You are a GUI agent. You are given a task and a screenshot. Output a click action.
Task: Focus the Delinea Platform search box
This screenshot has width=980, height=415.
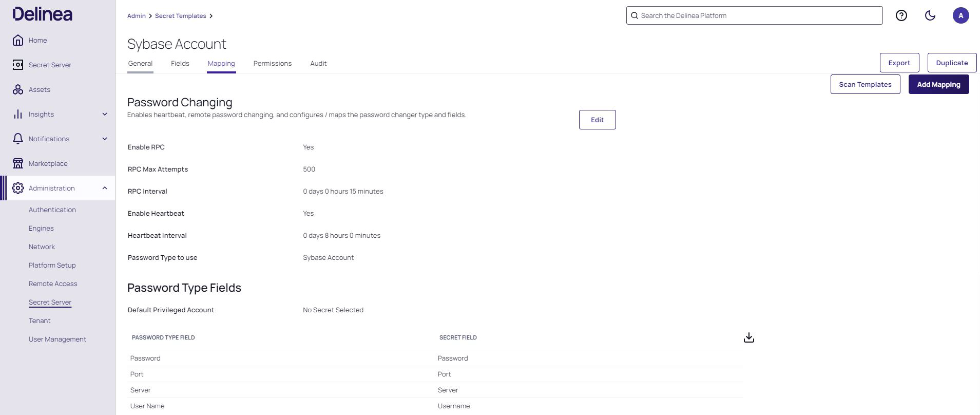755,15
